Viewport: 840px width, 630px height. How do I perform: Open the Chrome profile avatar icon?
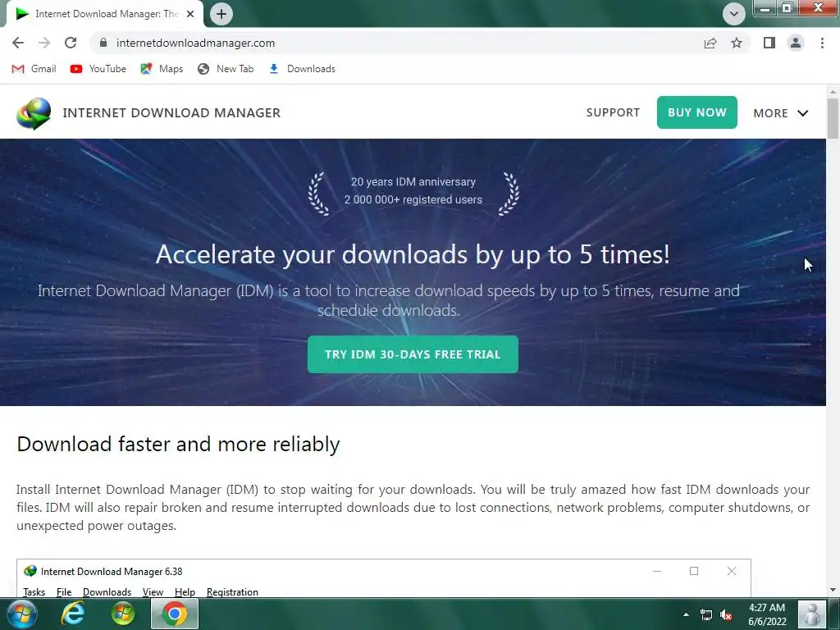[796, 43]
